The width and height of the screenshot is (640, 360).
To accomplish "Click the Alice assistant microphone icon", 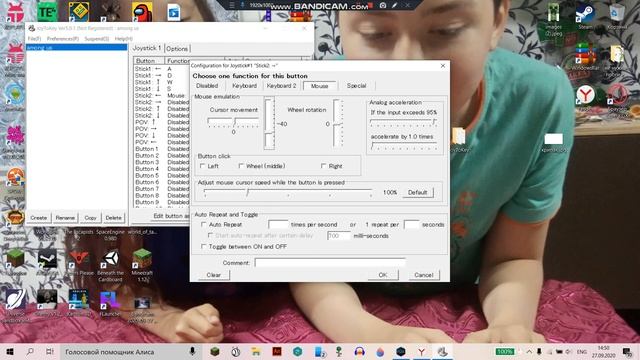I will click(x=192, y=351).
